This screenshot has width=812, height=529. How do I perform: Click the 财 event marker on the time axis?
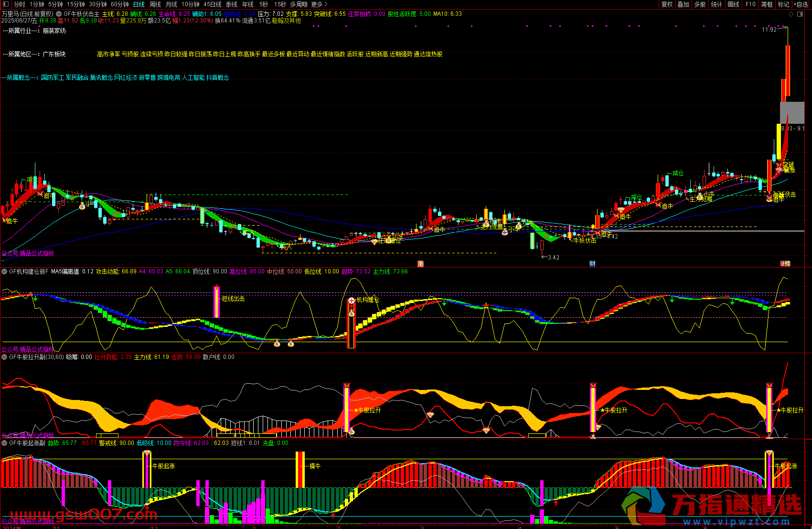tap(592, 264)
